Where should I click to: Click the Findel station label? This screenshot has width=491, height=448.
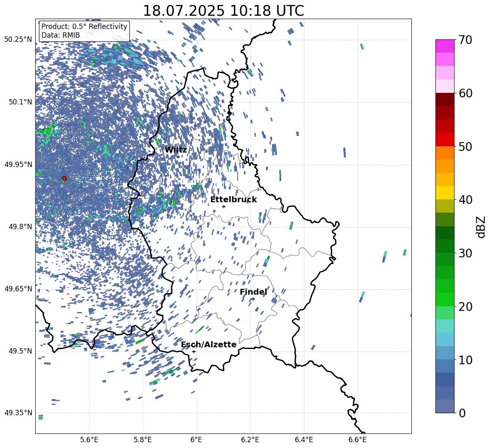253,292
